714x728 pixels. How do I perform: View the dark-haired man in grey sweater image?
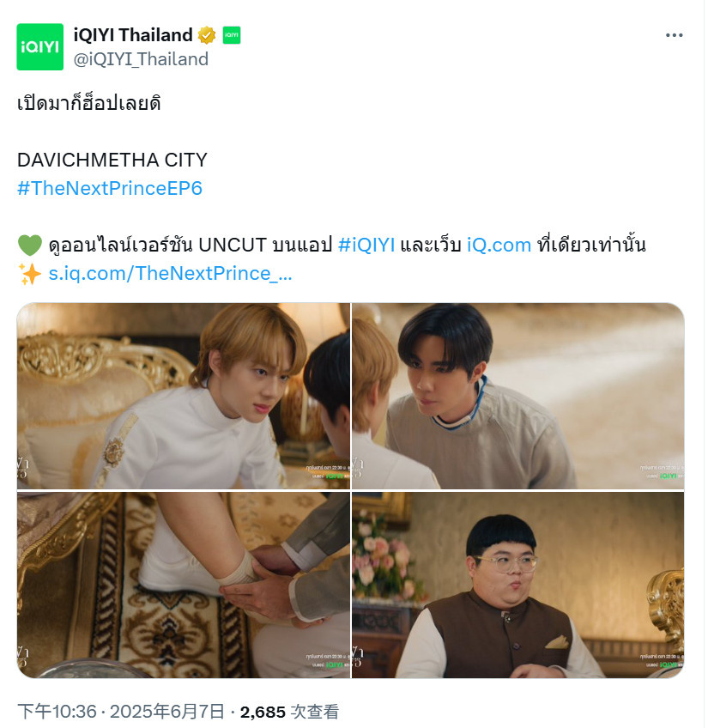click(x=518, y=396)
